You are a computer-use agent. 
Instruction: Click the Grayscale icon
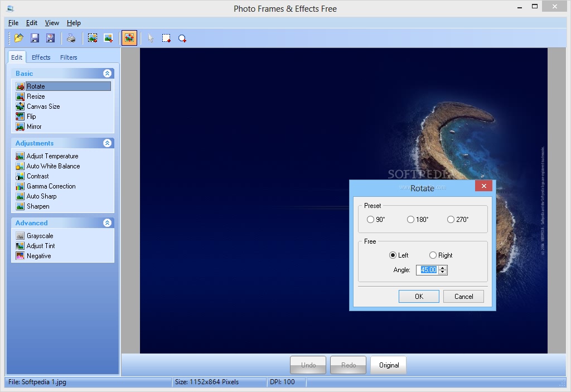[x=20, y=236]
